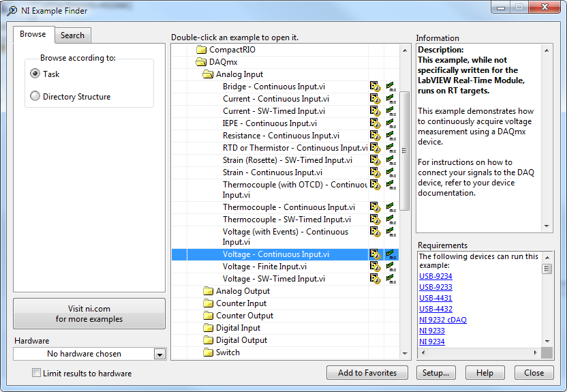Click the DAQmx icon for Voltage - SW-Timed Input.vi

click(x=391, y=280)
